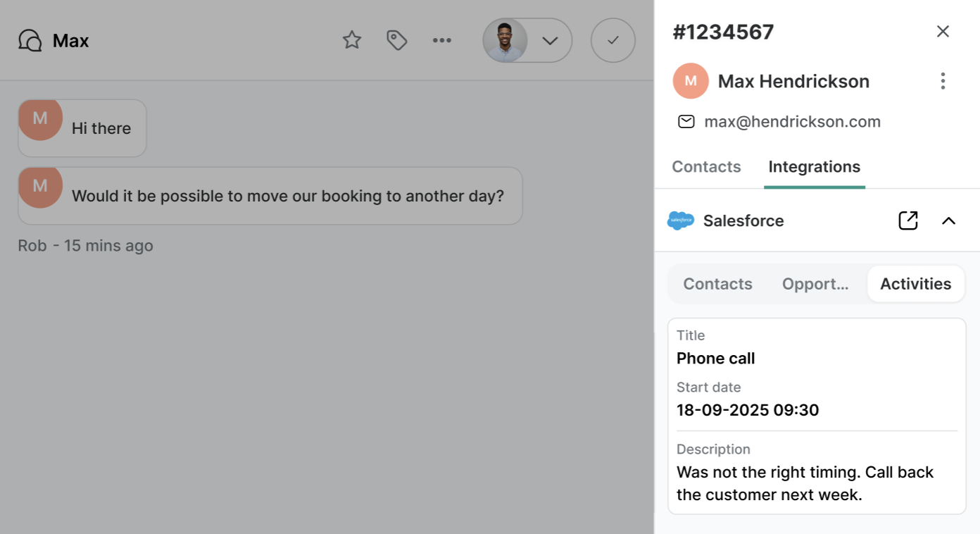Image resolution: width=980 pixels, height=534 pixels.
Task: Open the assignee dropdown chevron
Action: 550,40
